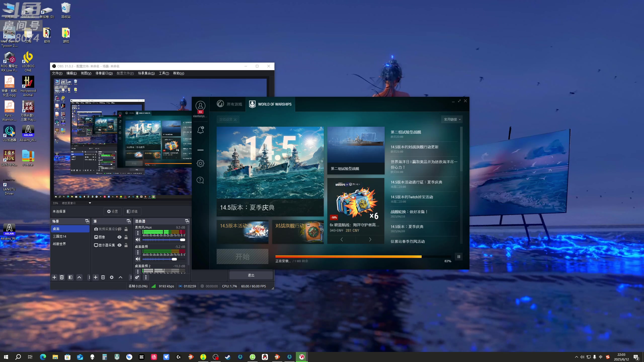The image size is (644, 362).
Task: Click OBS 设置 source button
Action: [112, 211]
